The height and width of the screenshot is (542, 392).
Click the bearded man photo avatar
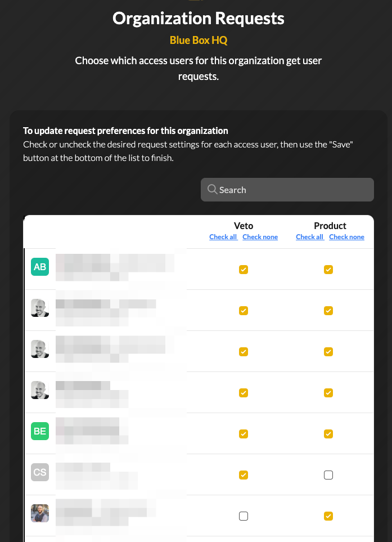[40, 513]
